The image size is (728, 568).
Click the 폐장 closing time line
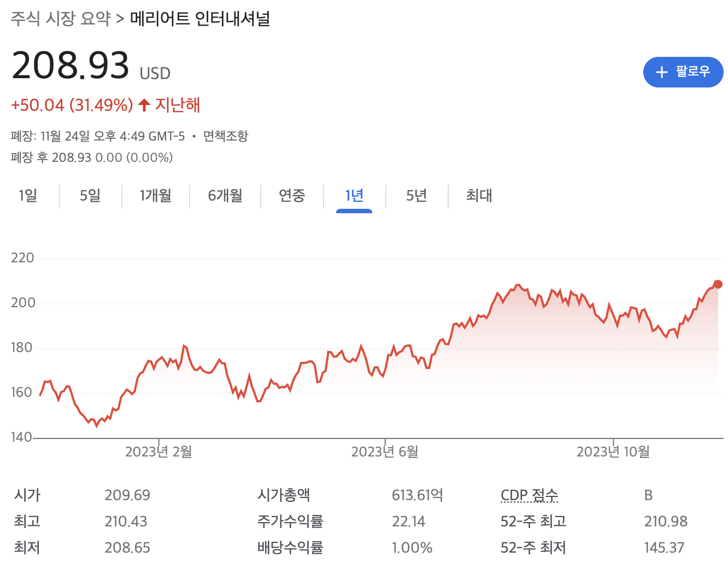click(98, 136)
